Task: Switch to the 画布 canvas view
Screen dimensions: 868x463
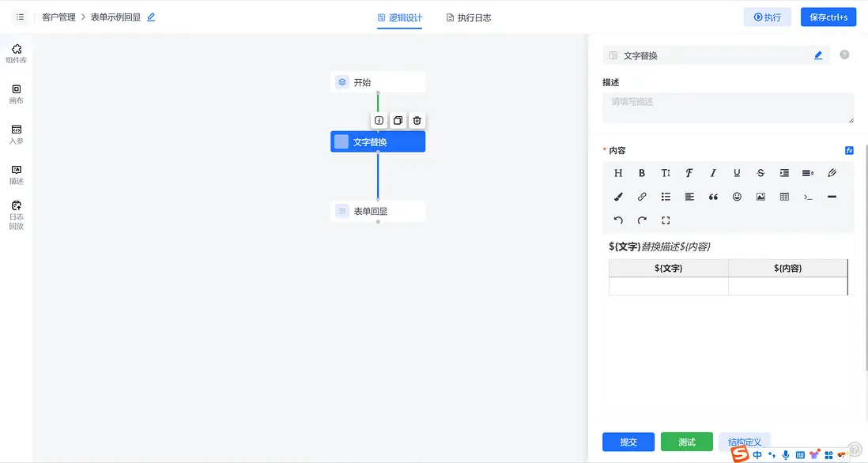Action: tap(16, 93)
